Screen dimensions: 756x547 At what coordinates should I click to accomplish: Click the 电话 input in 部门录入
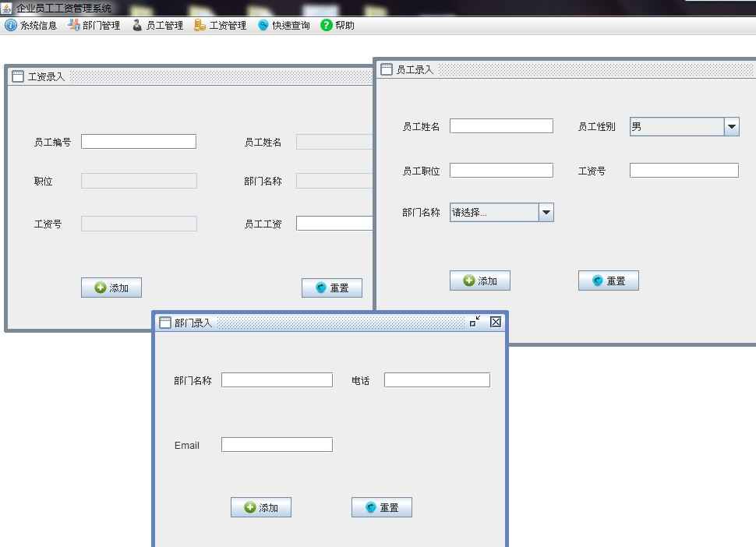(436, 379)
